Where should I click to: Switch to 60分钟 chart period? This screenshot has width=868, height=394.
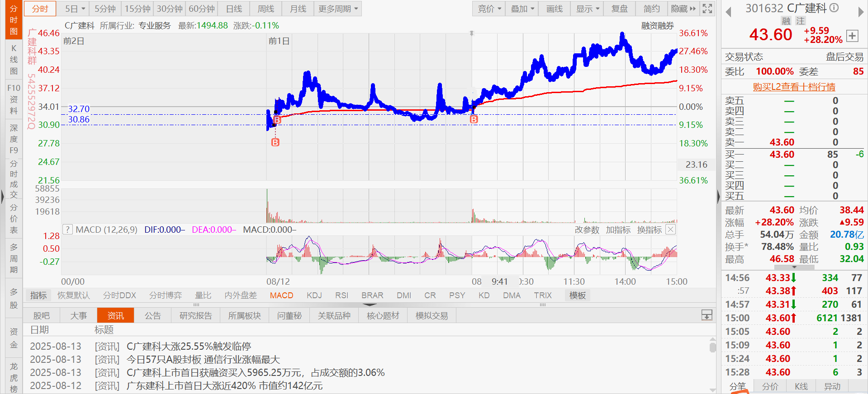[x=202, y=9]
